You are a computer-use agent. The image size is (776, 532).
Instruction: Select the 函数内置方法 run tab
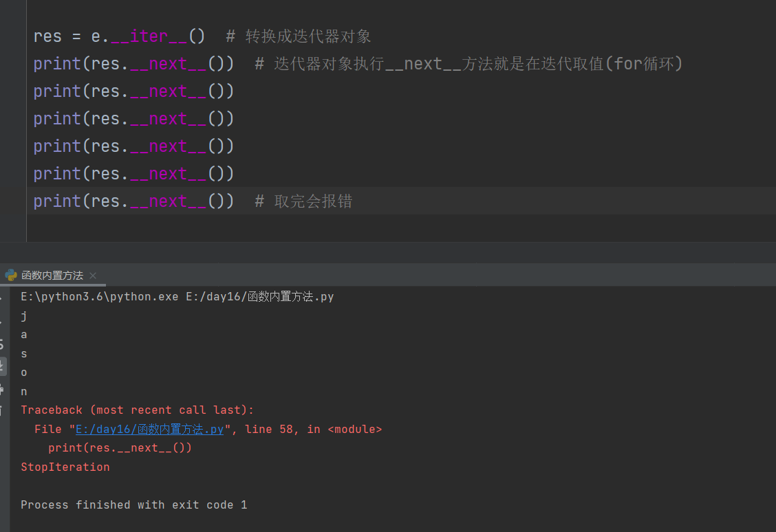pyautogui.click(x=52, y=276)
